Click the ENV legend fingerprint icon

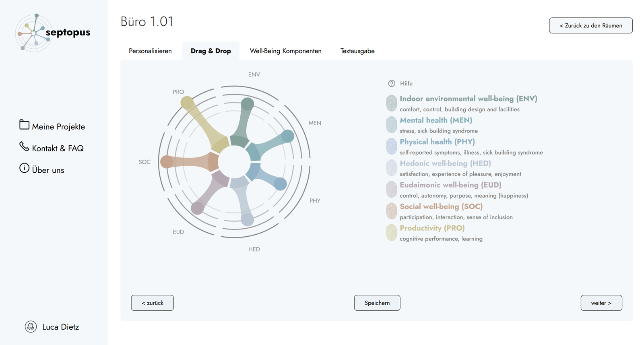(392, 103)
